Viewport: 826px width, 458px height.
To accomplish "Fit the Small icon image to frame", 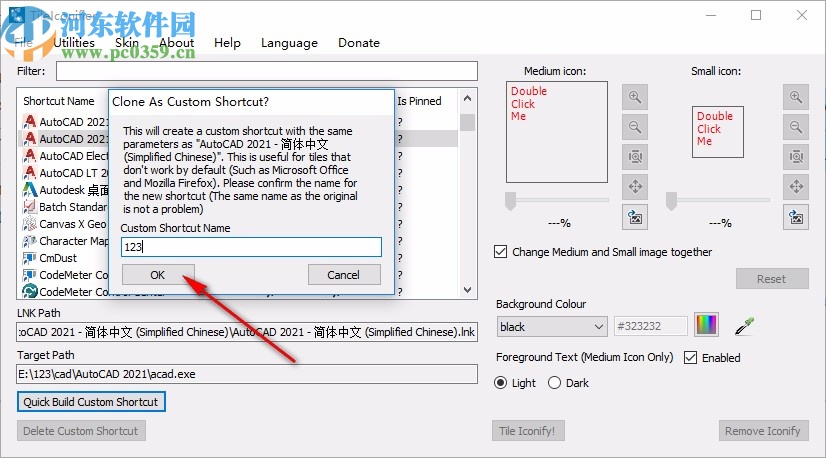I will click(795, 157).
